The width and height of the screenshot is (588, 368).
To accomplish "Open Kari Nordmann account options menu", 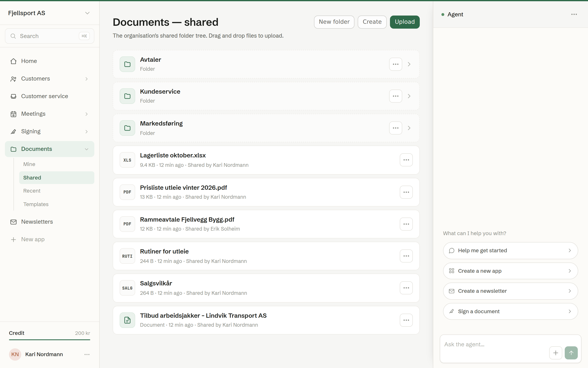I will point(87,354).
